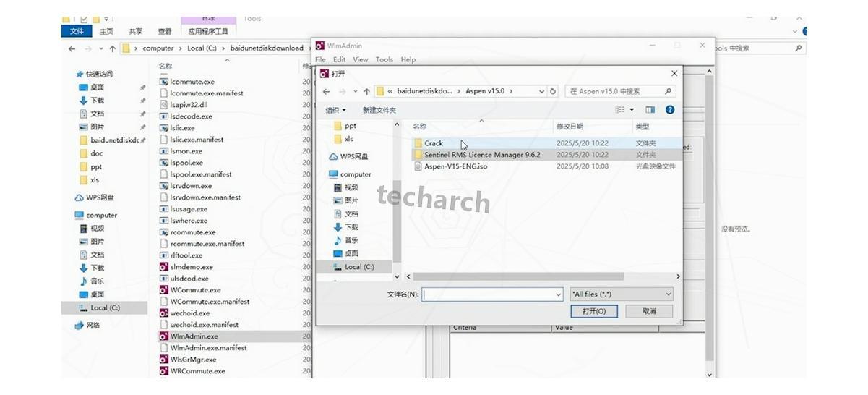The width and height of the screenshot is (868, 395).
Task: Click 新建文件夹 in dialog toolbar
Action: point(379,110)
